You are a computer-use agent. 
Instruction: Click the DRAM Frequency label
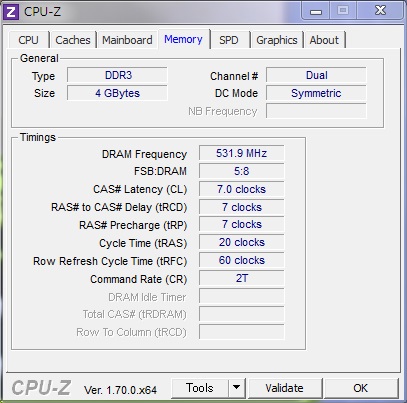pos(144,154)
